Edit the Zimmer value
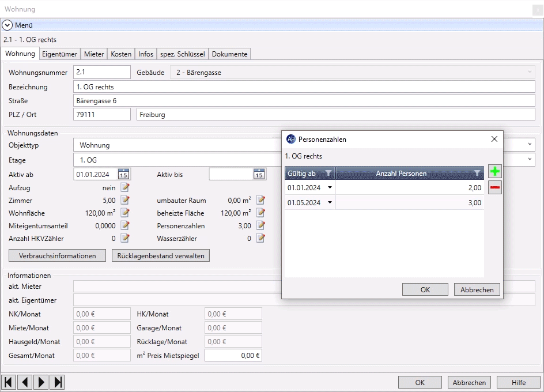The image size is (544, 392). click(125, 201)
